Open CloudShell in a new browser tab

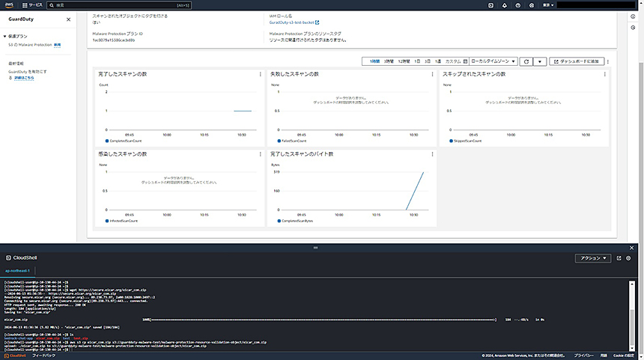pos(619,258)
